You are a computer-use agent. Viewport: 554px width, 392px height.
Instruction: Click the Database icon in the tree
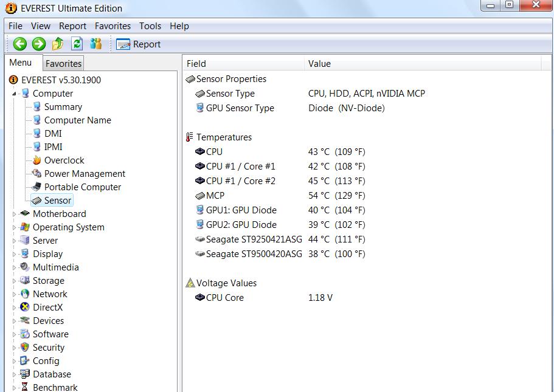[25, 374]
